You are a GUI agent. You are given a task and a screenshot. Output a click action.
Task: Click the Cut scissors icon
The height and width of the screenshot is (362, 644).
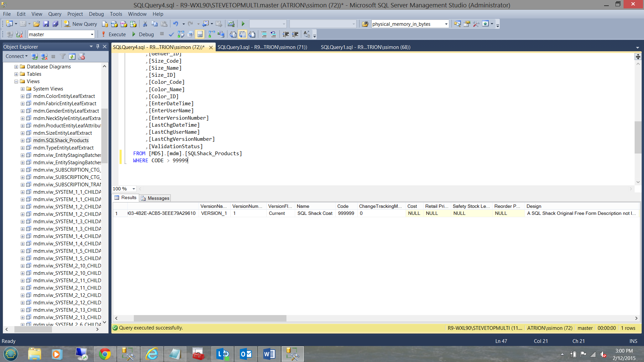[145, 24]
